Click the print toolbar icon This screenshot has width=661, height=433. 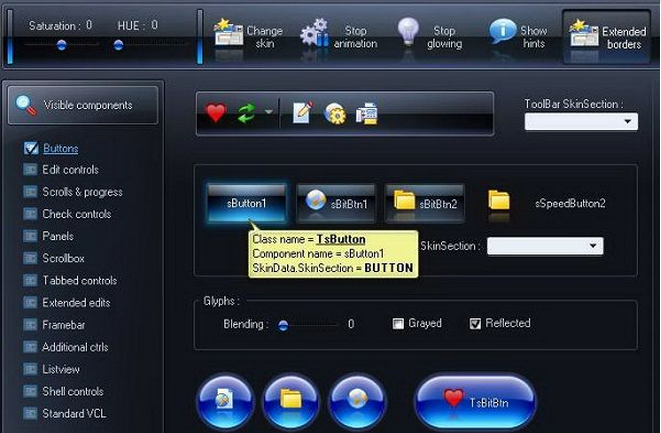[367, 113]
